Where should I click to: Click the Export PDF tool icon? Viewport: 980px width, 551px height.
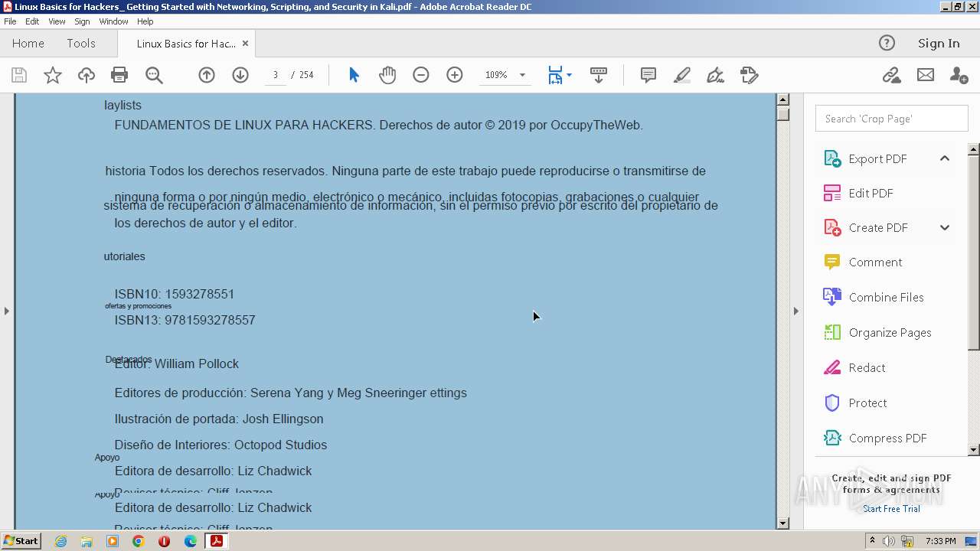tap(832, 158)
